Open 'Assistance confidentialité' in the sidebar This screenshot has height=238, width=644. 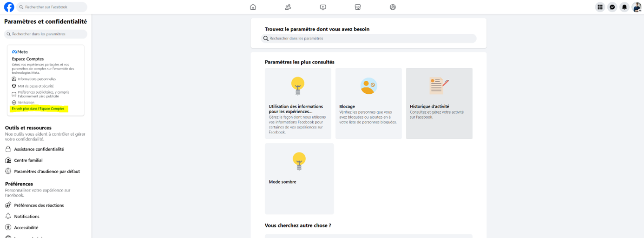coord(39,149)
